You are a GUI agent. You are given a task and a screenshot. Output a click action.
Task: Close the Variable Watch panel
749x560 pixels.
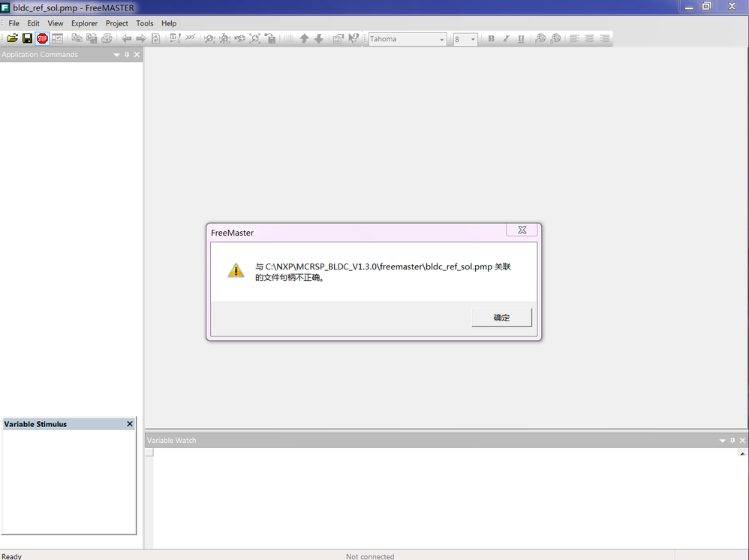[742, 441]
